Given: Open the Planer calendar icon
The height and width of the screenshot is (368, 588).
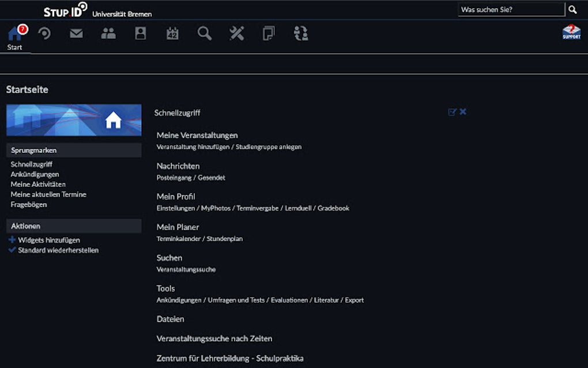Looking at the screenshot, I should pos(172,33).
